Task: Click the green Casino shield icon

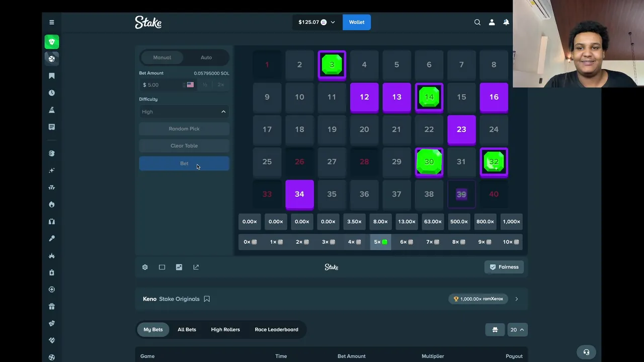Action: tap(51, 42)
